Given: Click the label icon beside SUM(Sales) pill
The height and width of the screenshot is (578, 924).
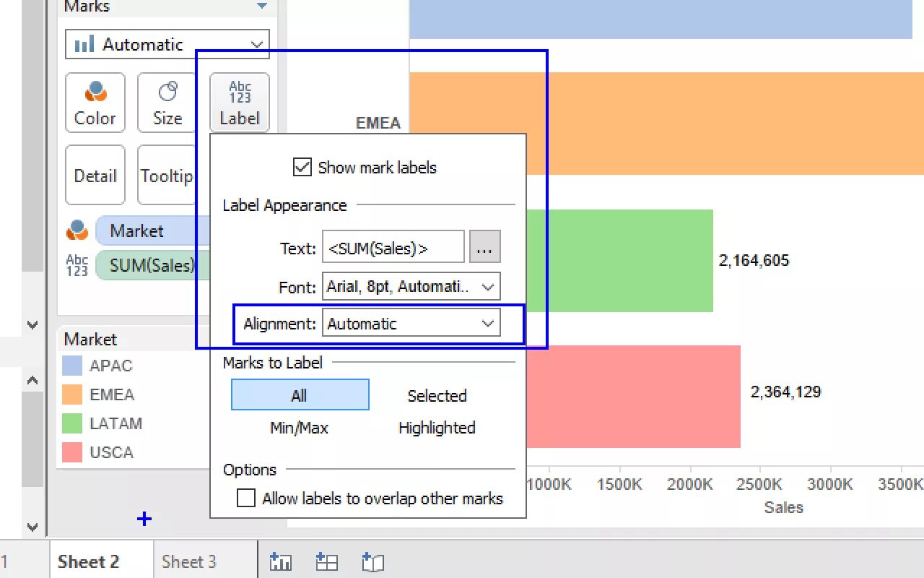Looking at the screenshot, I should (x=77, y=265).
